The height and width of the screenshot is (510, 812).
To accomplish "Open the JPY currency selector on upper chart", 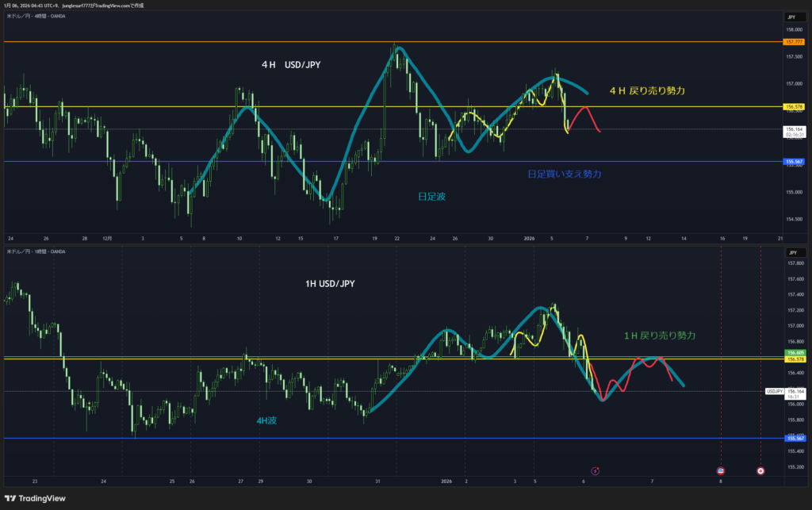I will point(793,17).
